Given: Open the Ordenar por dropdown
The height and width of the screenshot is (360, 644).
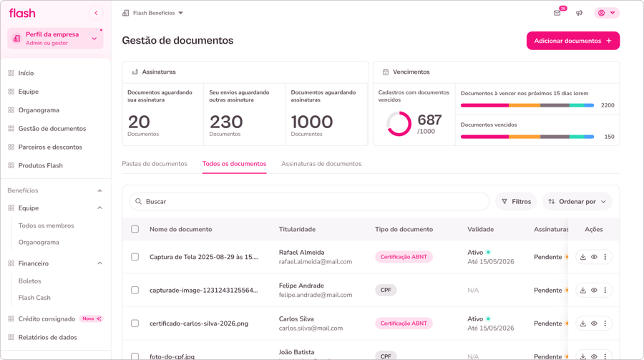Looking at the screenshot, I should (577, 202).
